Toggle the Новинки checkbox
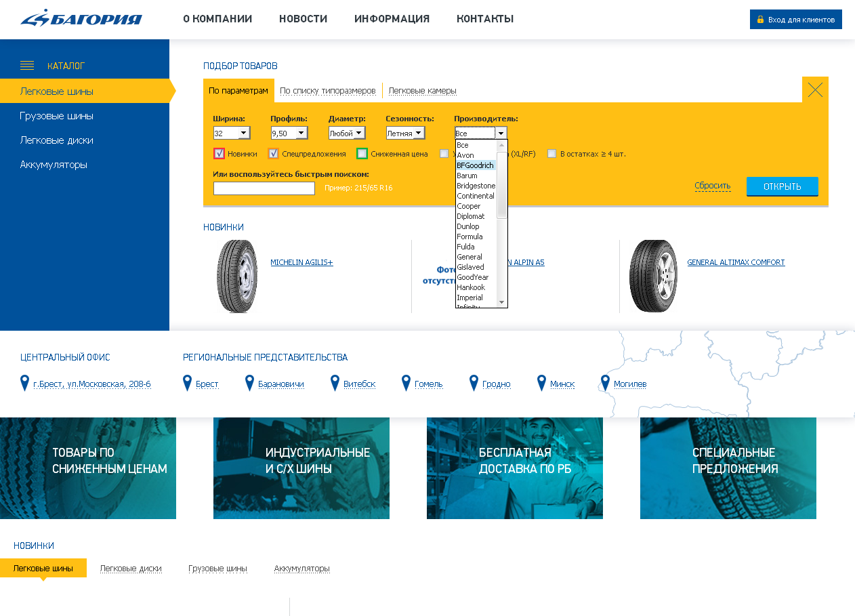This screenshot has height=616, width=855. coord(219,153)
